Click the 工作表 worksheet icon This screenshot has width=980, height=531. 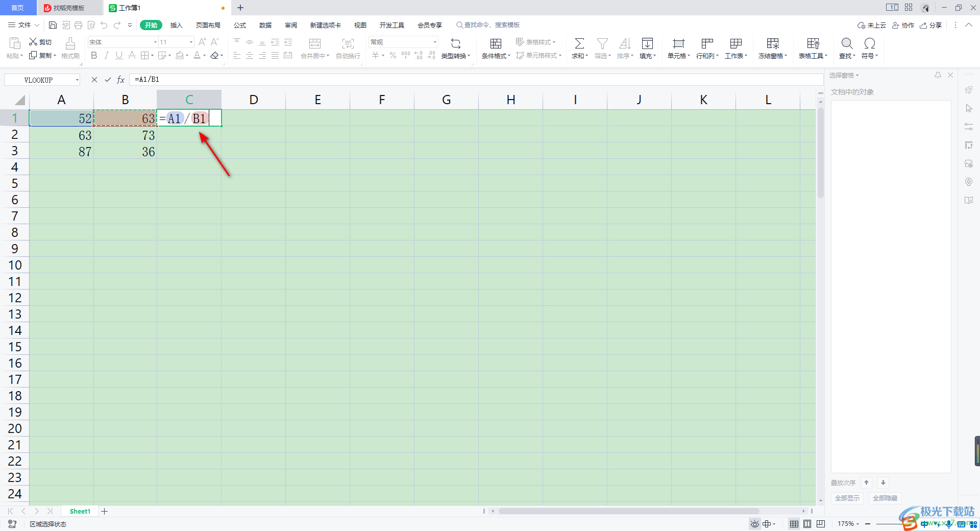coord(736,44)
